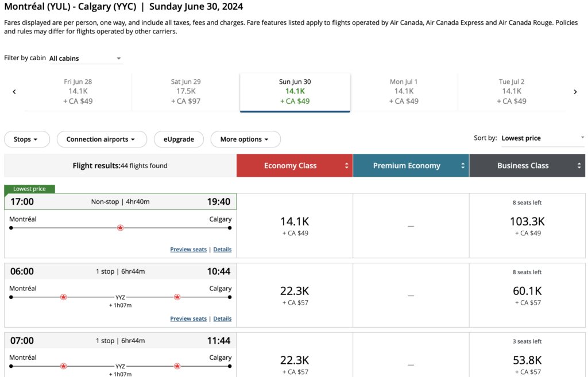Open the Sort by Lowest price dropdown

coord(542,138)
